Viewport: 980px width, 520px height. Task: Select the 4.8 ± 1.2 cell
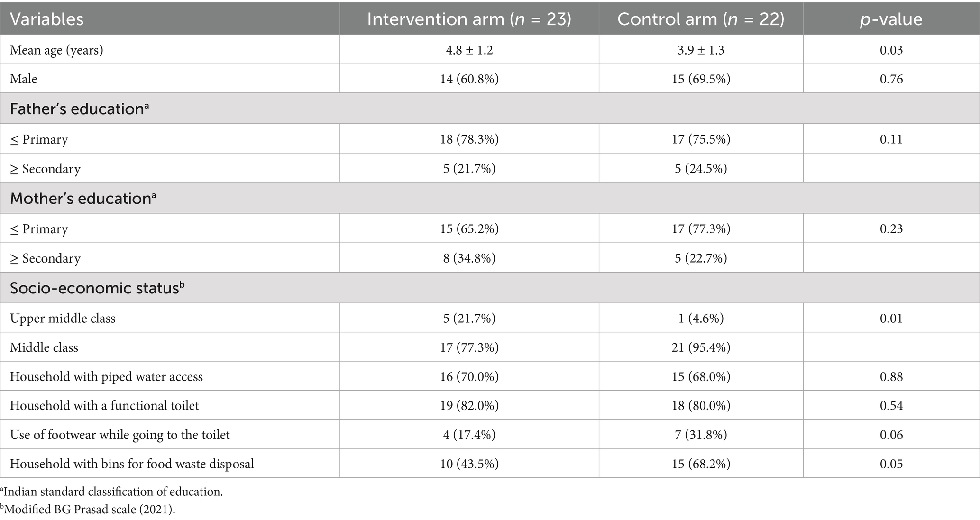click(x=469, y=50)
